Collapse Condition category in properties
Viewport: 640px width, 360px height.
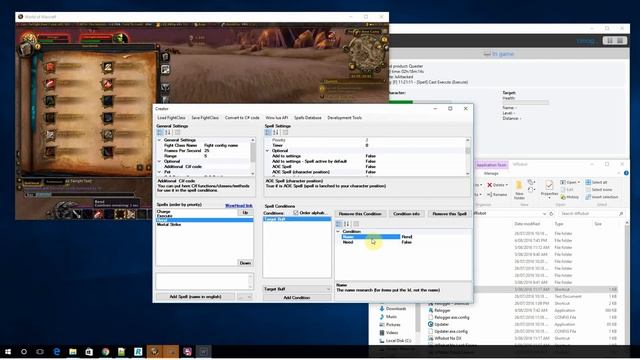point(338,231)
